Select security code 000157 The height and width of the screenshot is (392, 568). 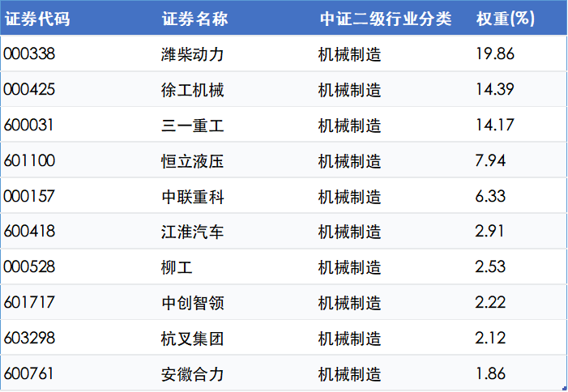(29, 196)
